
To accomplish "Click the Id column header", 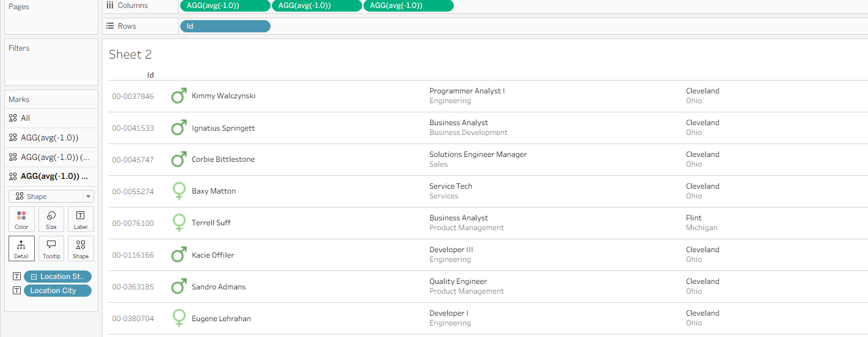I will coord(150,75).
